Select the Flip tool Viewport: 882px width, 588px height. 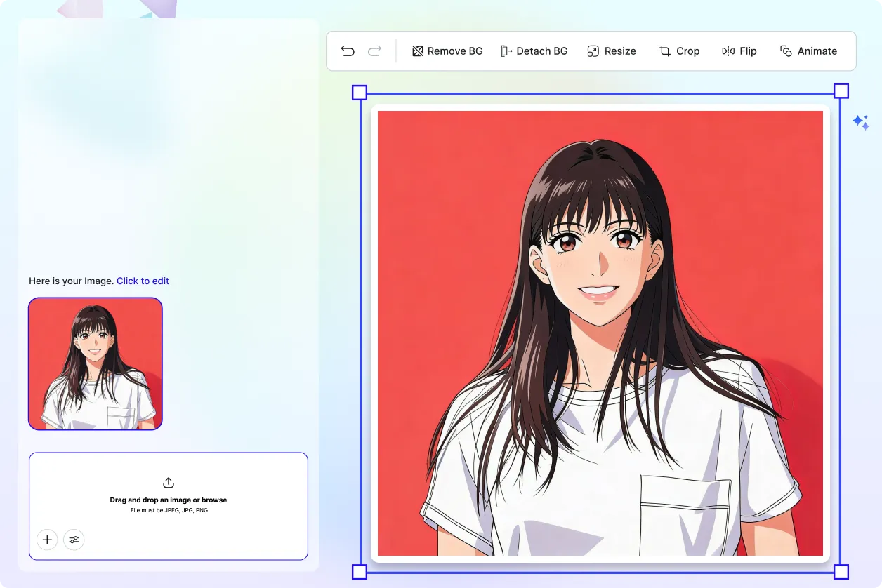coord(739,51)
